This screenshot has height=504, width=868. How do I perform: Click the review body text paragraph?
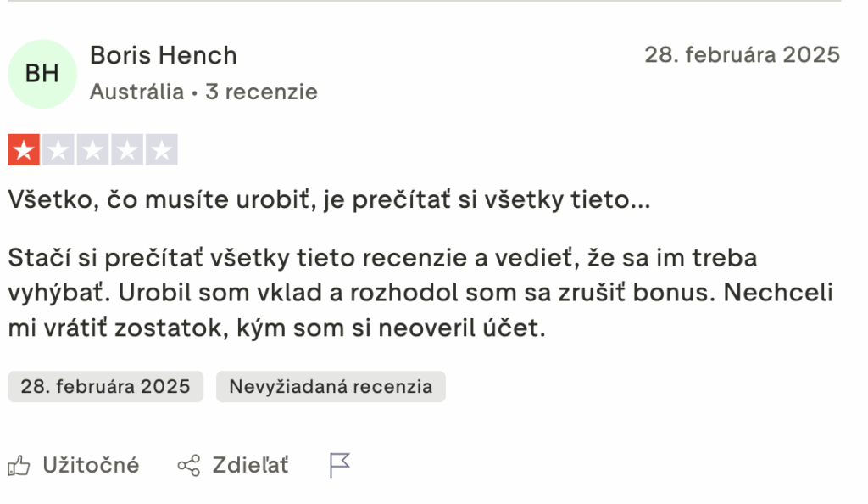click(420, 292)
